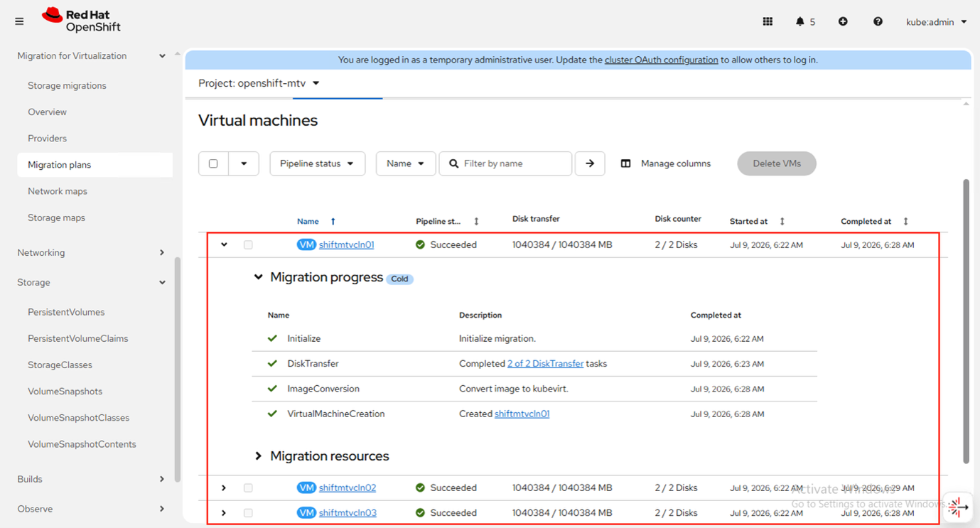Open PersistentVolumeClaims

point(78,338)
